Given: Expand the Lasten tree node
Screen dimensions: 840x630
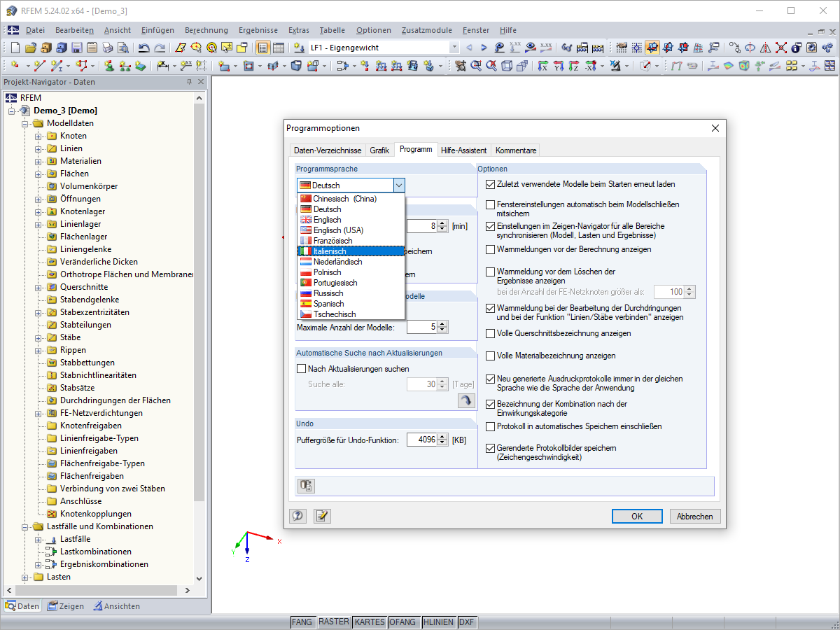Looking at the screenshot, I should click(x=26, y=577).
